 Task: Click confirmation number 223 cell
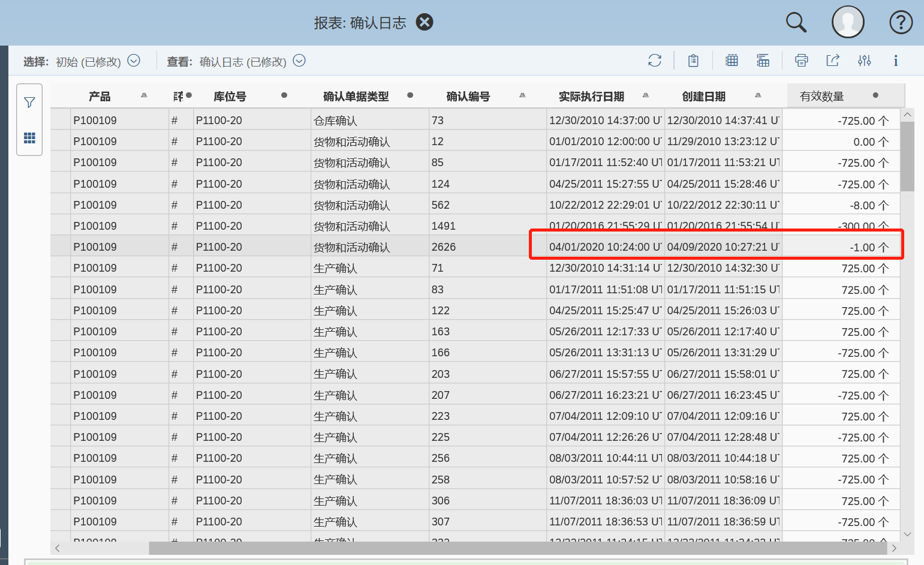click(x=487, y=416)
